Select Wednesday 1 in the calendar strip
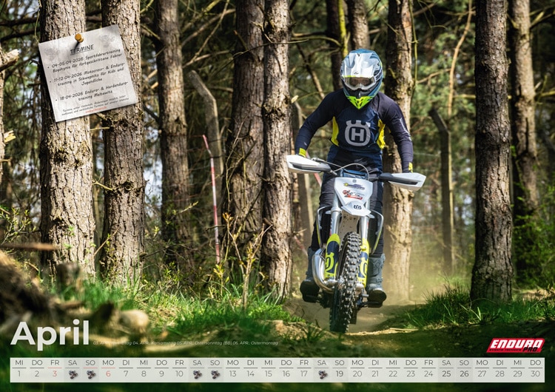 [19, 374]
